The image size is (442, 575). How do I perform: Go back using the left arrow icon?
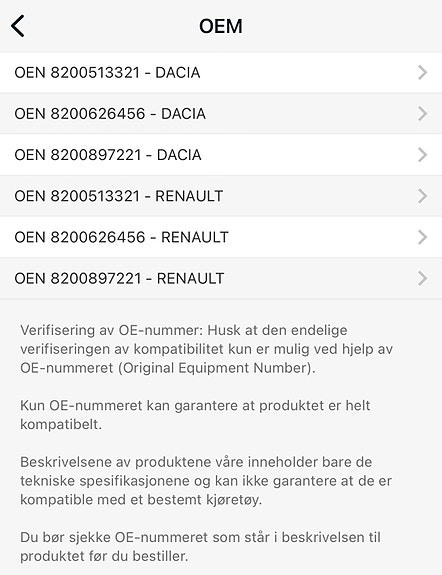[18, 26]
